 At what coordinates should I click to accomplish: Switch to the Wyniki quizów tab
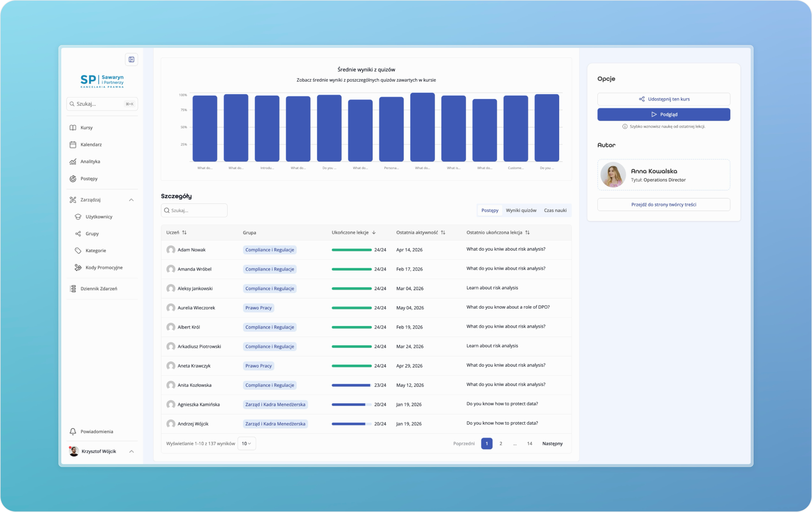[x=521, y=211]
